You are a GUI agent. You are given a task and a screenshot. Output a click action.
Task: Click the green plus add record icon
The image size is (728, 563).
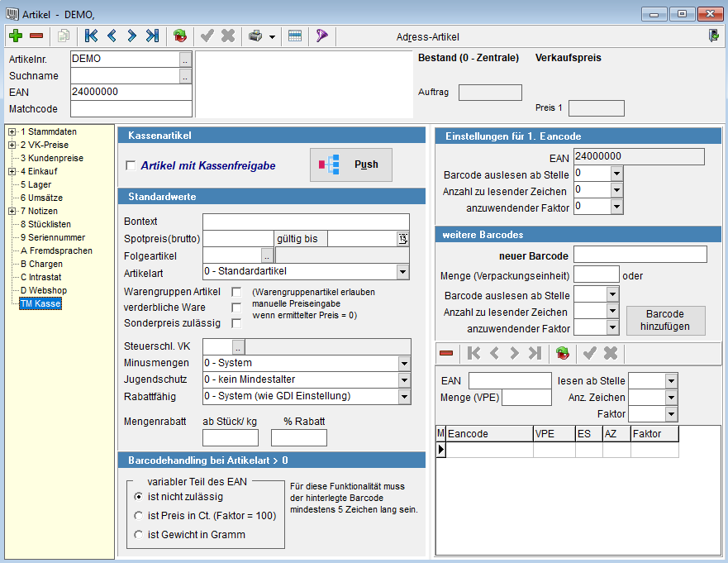pos(16,36)
